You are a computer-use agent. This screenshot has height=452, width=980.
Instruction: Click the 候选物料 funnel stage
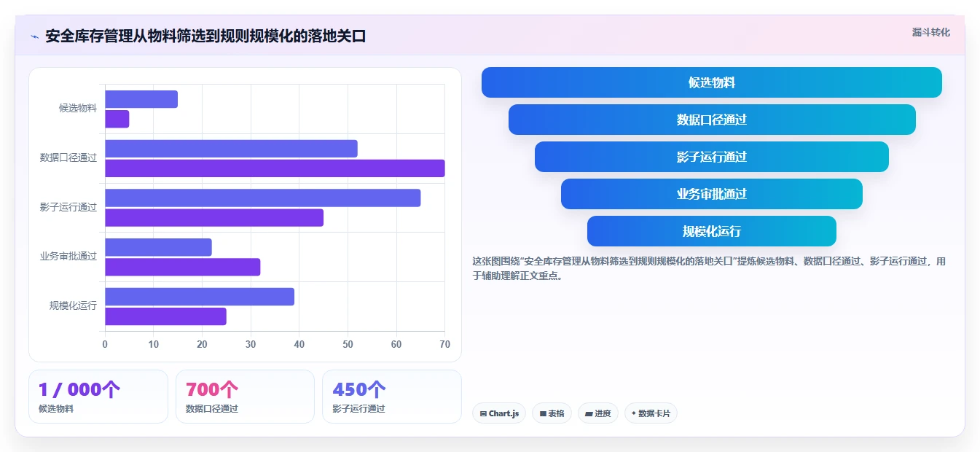(712, 82)
